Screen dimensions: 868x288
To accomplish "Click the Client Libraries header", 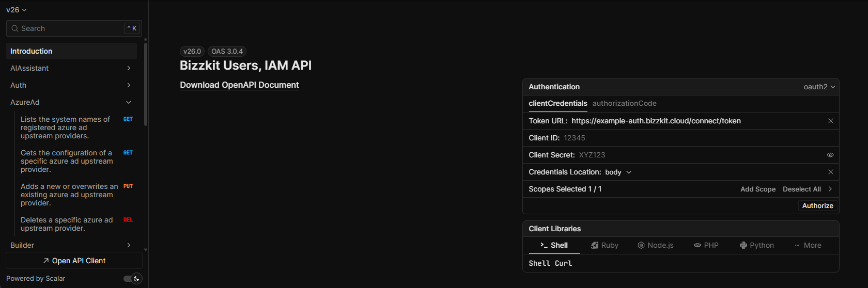I will (x=554, y=229).
